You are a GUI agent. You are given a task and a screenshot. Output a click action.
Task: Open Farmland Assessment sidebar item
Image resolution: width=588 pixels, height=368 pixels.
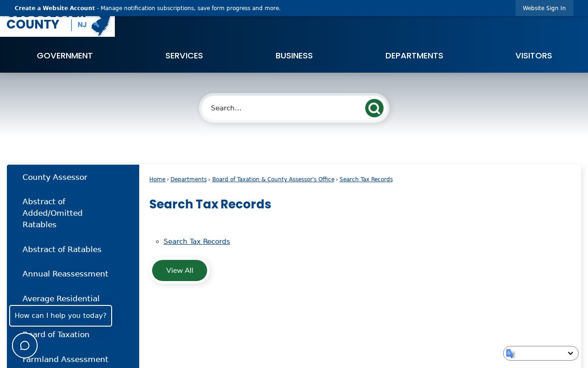coord(65,359)
